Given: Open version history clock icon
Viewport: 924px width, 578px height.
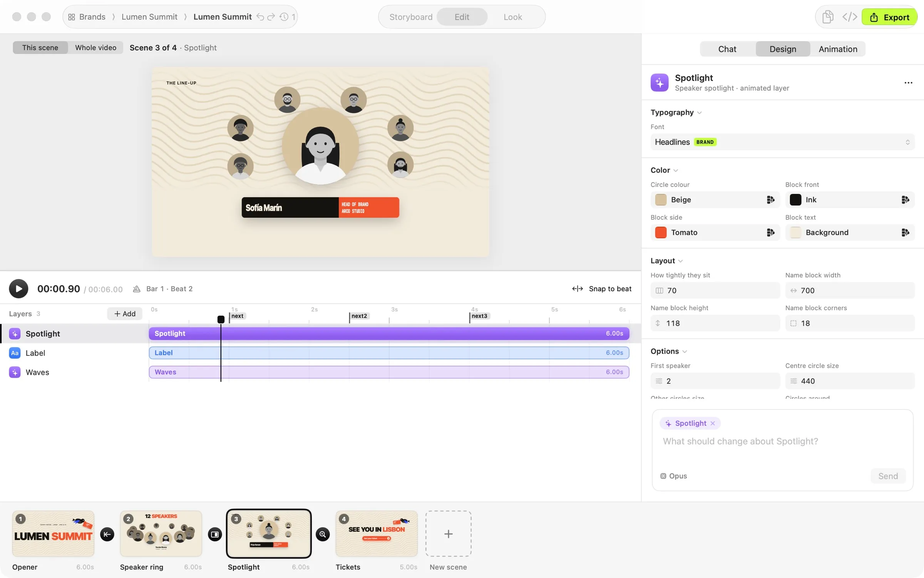Looking at the screenshot, I should [284, 17].
